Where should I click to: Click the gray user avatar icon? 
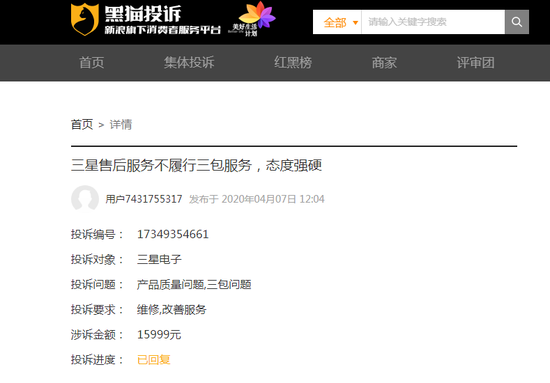coord(85,198)
